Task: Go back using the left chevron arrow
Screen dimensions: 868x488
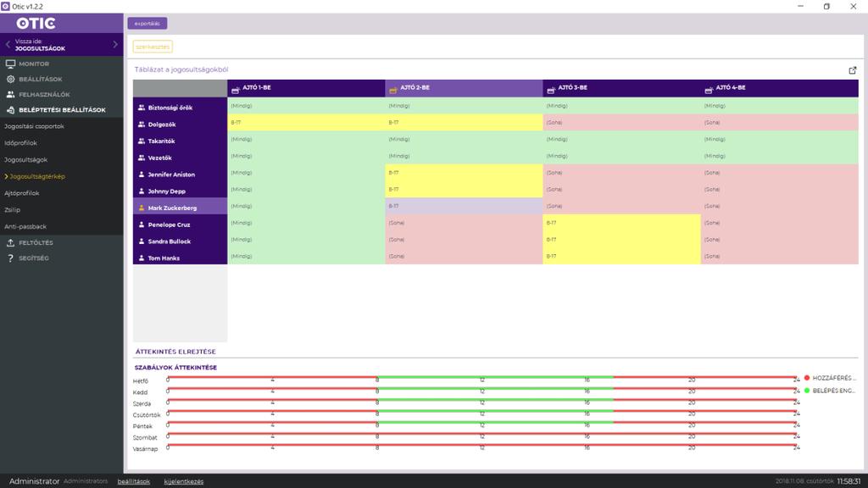Action: (8, 44)
